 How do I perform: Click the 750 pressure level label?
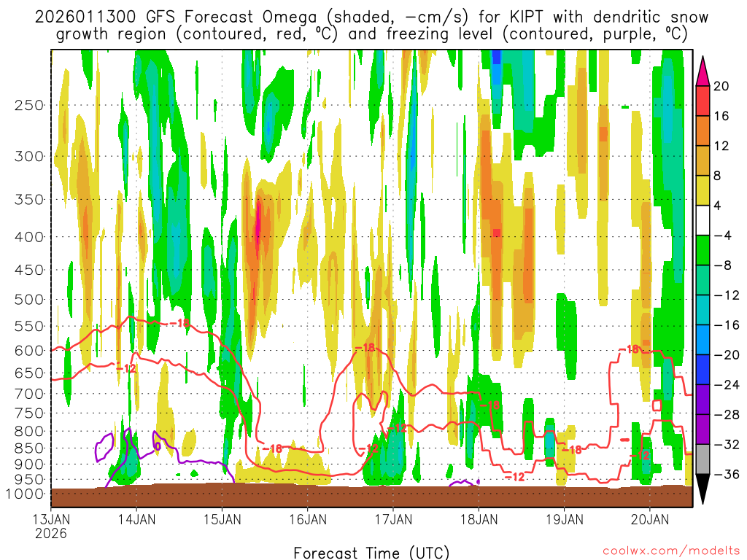[x=29, y=413]
